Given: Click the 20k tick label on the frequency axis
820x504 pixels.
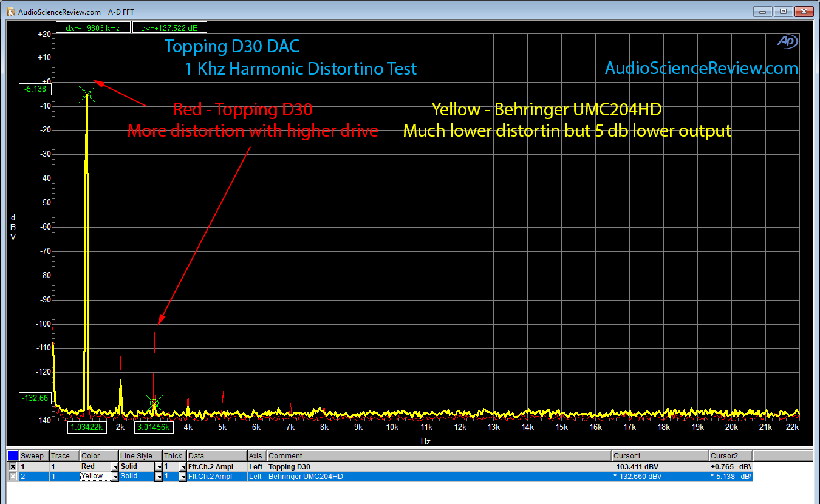Looking at the screenshot, I should click(731, 427).
